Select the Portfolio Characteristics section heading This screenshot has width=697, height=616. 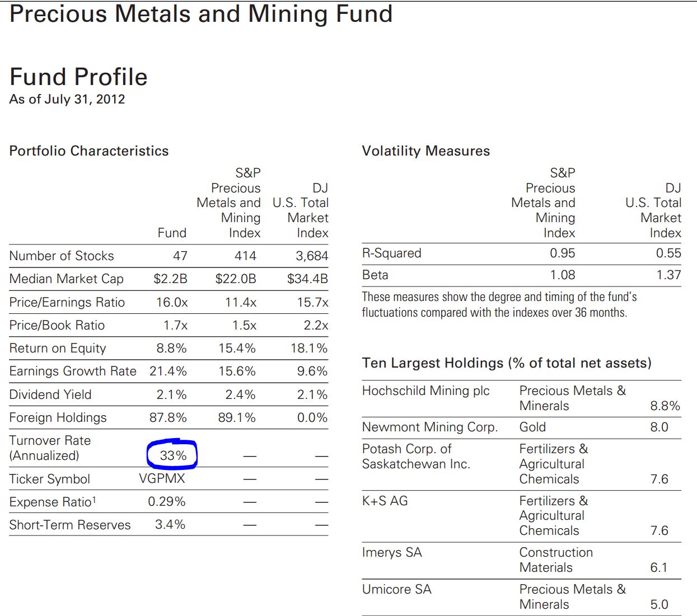tap(89, 151)
